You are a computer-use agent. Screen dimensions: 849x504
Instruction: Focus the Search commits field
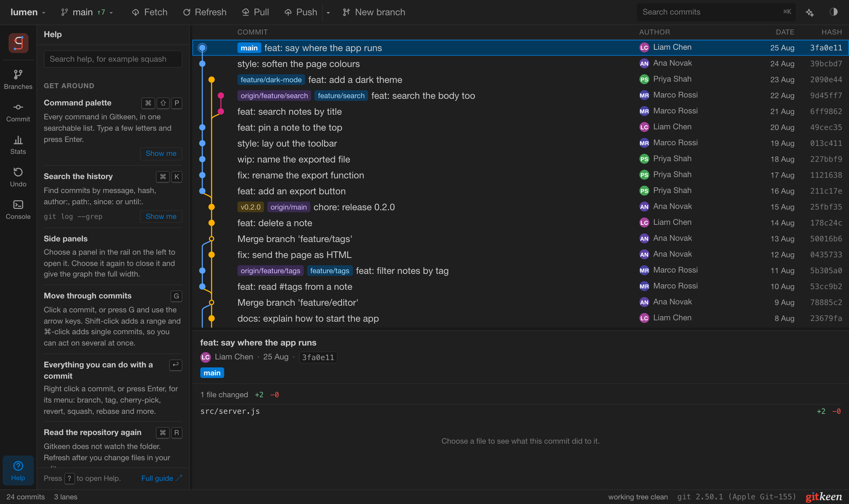pos(717,12)
